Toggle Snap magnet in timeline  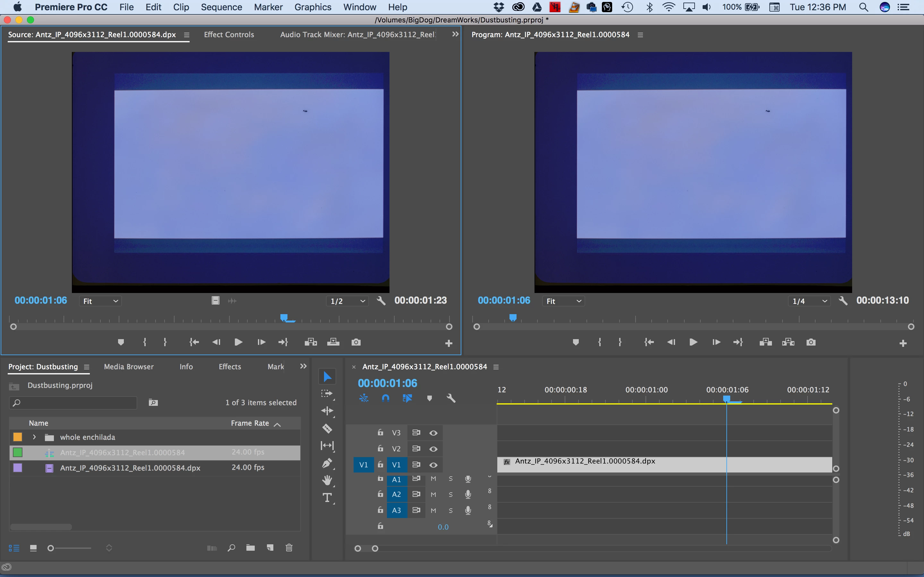tap(386, 398)
